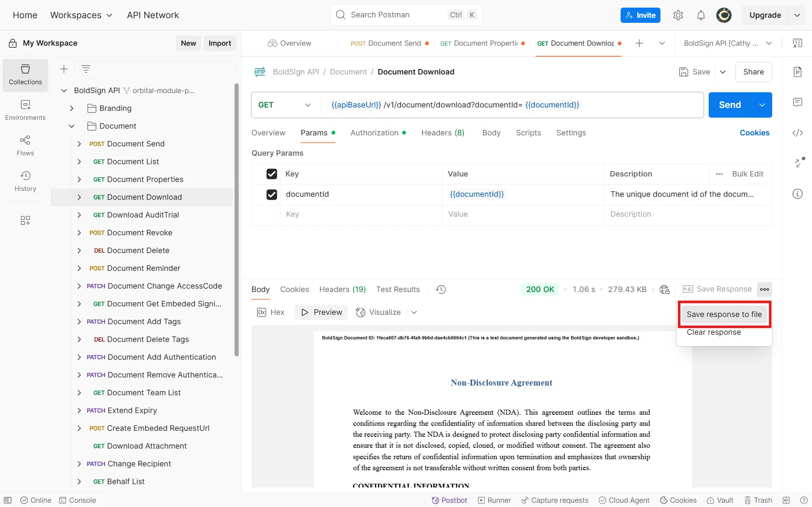
Task: Collapse the Document folder
Action: point(72,126)
